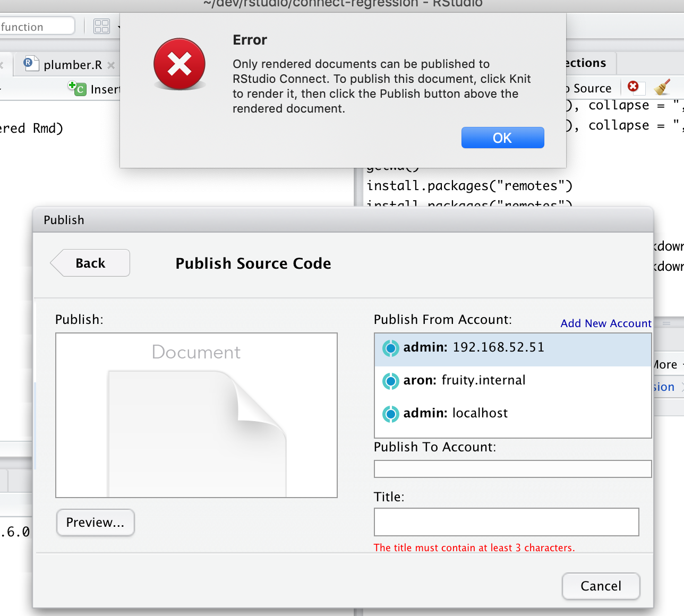Expand the dropdown arrow beside the layout icon
684x616 pixels.
pos(118,25)
